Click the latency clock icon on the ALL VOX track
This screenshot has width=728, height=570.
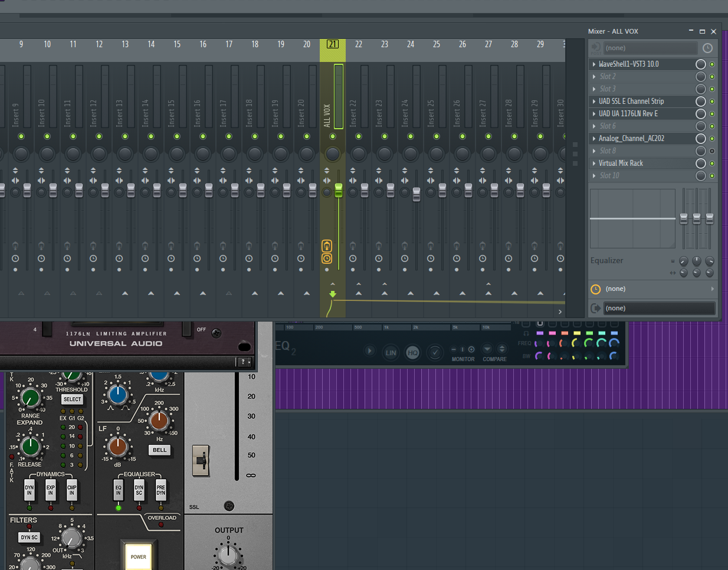327,258
